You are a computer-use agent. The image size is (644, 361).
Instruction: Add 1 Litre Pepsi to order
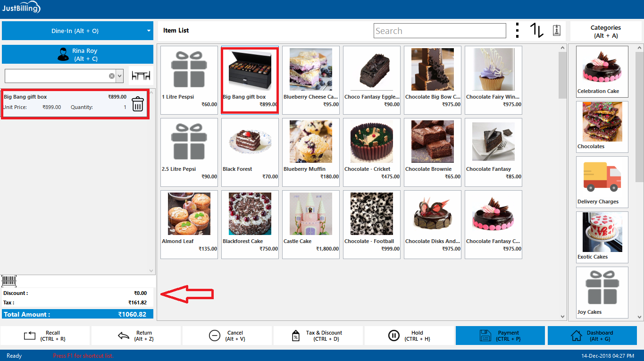189,80
